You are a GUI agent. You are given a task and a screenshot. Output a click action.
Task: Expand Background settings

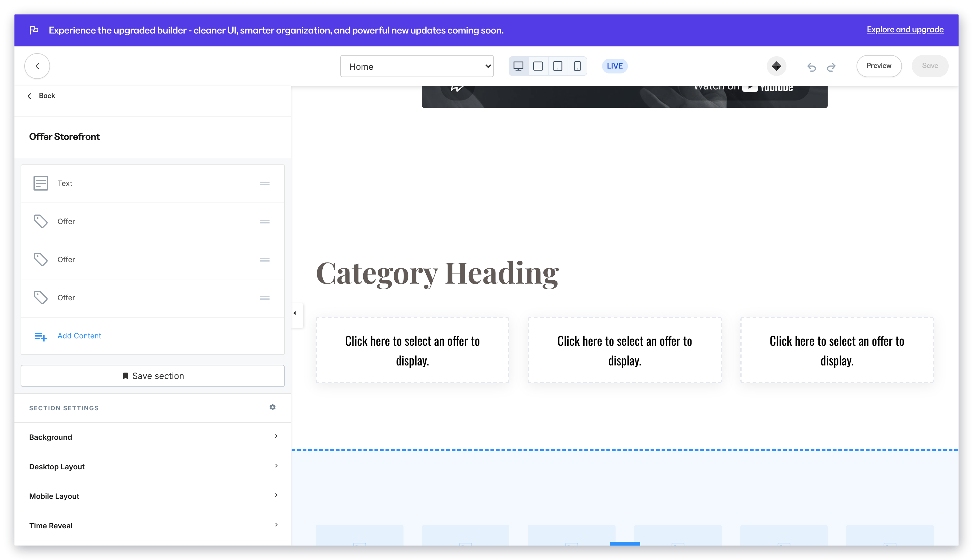[x=153, y=437]
